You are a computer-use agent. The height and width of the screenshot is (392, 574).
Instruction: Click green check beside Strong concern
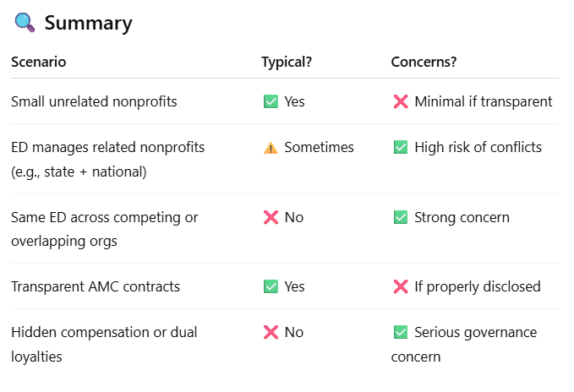401,217
